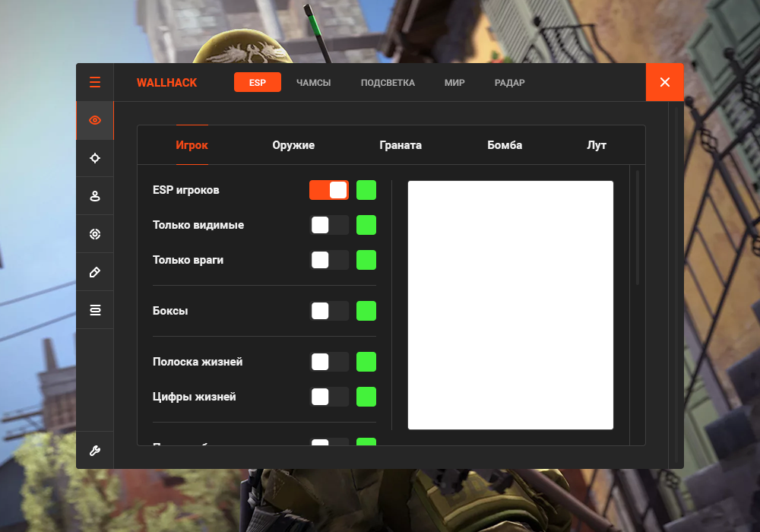Open settings via the wrench icon

[94, 451]
